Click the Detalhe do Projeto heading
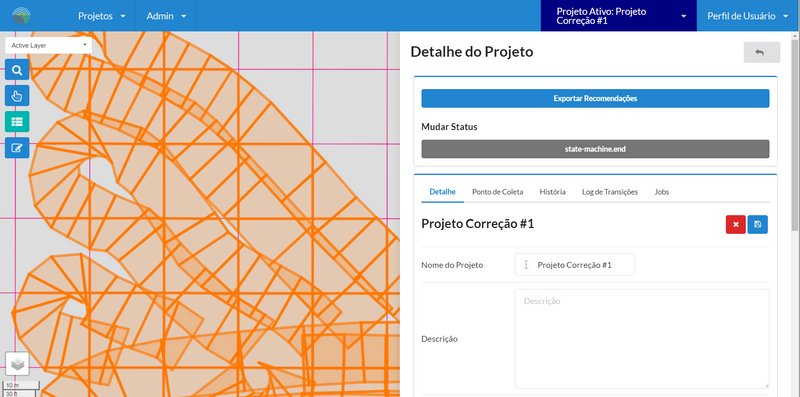 tap(472, 52)
